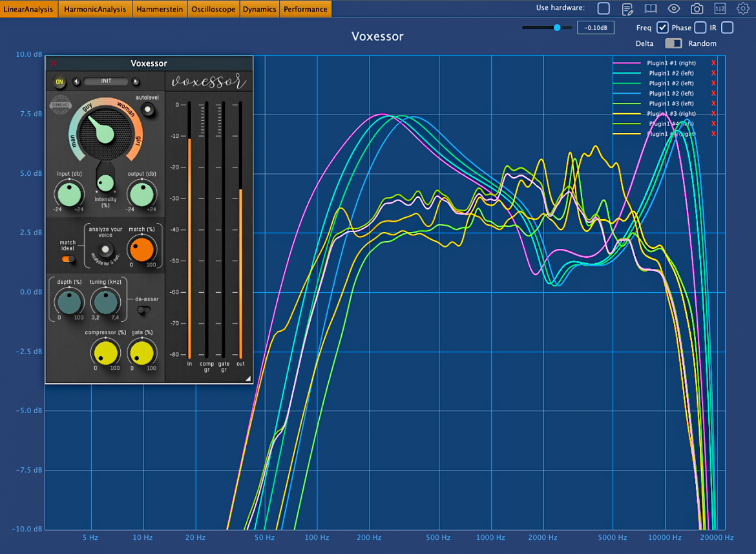Flip the Delta/Random switch
The height and width of the screenshot is (554, 756).
[673, 43]
